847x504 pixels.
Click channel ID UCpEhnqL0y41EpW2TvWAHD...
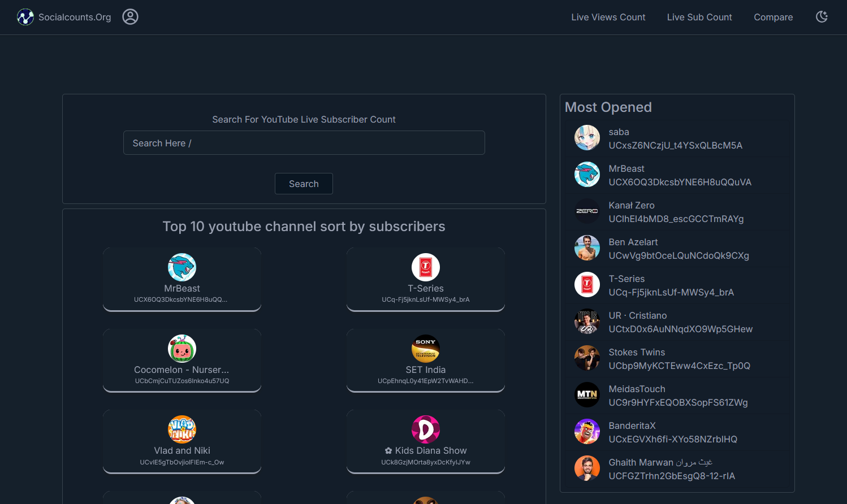(x=426, y=381)
